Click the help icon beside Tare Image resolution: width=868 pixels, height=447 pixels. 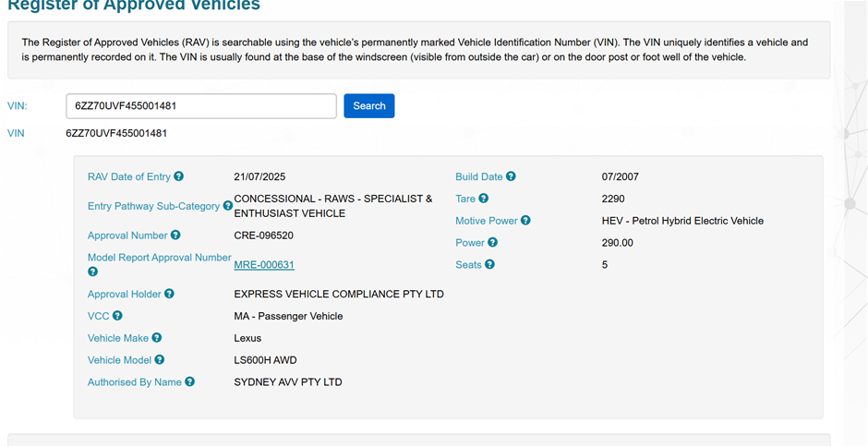pyautogui.click(x=483, y=199)
